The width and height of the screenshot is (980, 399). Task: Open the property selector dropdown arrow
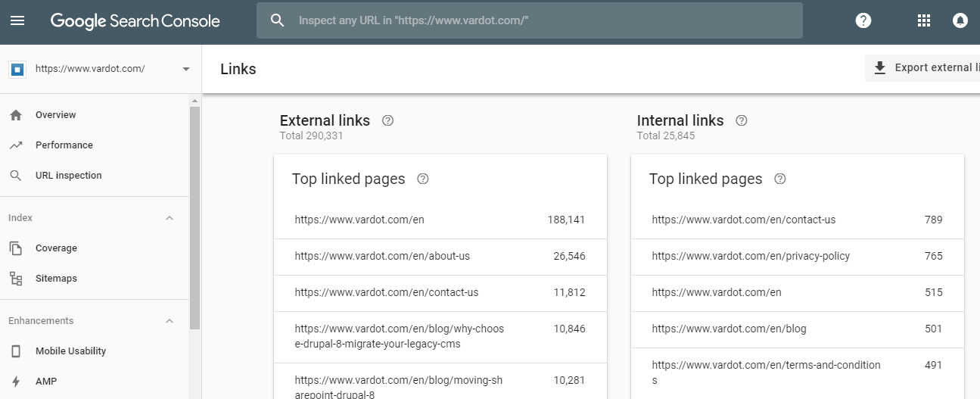[186, 69]
